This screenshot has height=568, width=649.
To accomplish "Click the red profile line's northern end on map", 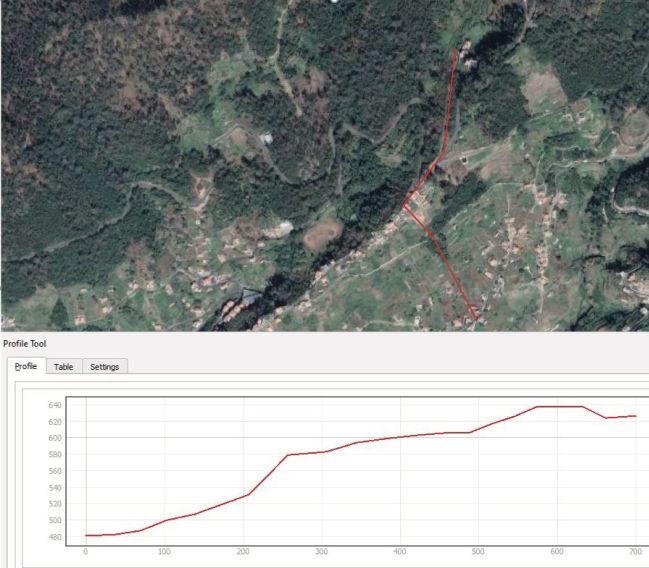I will 455,50.
